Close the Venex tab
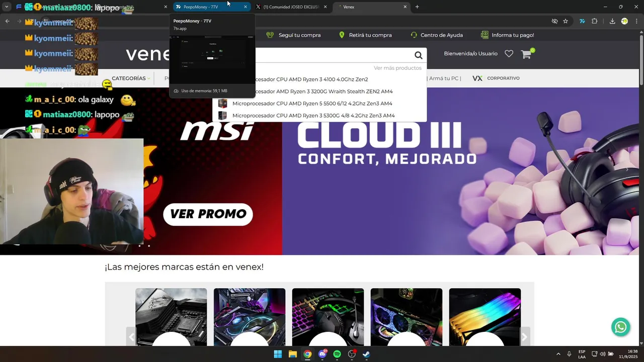This screenshot has width=644, height=362. tap(405, 7)
